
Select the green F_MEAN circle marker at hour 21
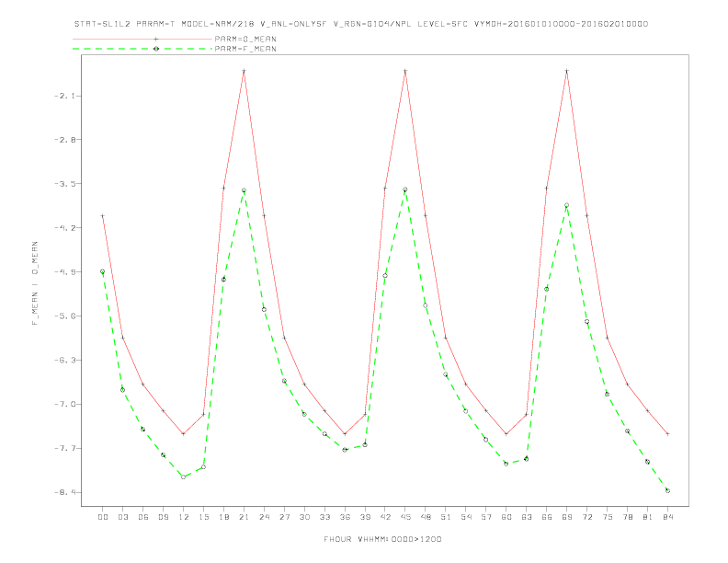[x=244, y=190]
